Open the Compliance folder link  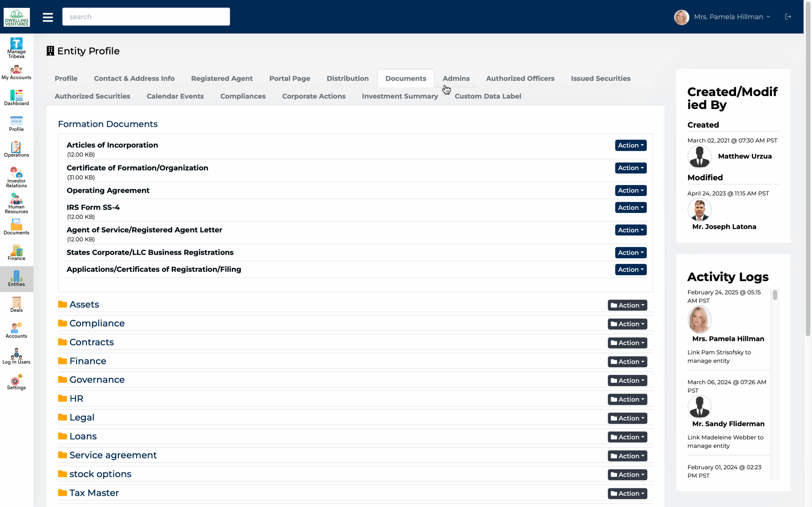click(x=97, y=323)
